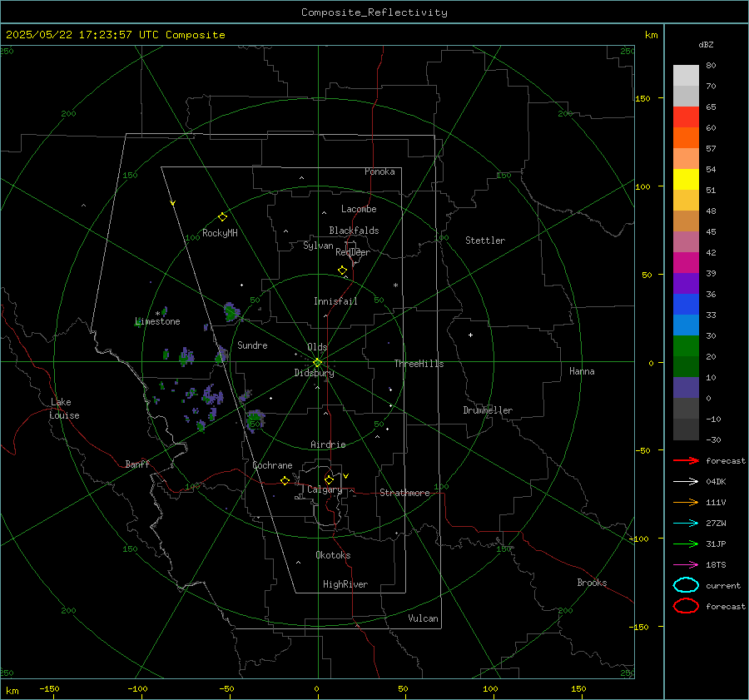This screenshot has height=700, width=749.
Task: Click the Composite_Reflectivity title
Action: click(x=374, y=12)
